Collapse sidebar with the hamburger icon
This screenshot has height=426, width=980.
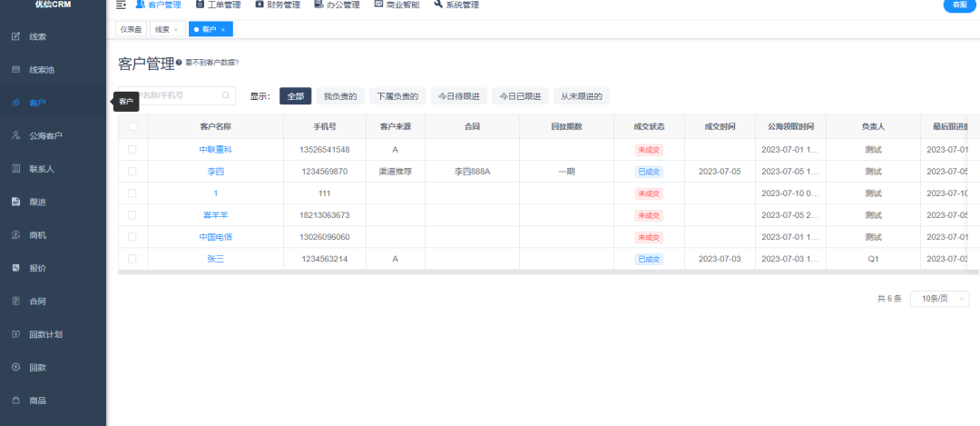pyautogui.click(x=121, y=5)
